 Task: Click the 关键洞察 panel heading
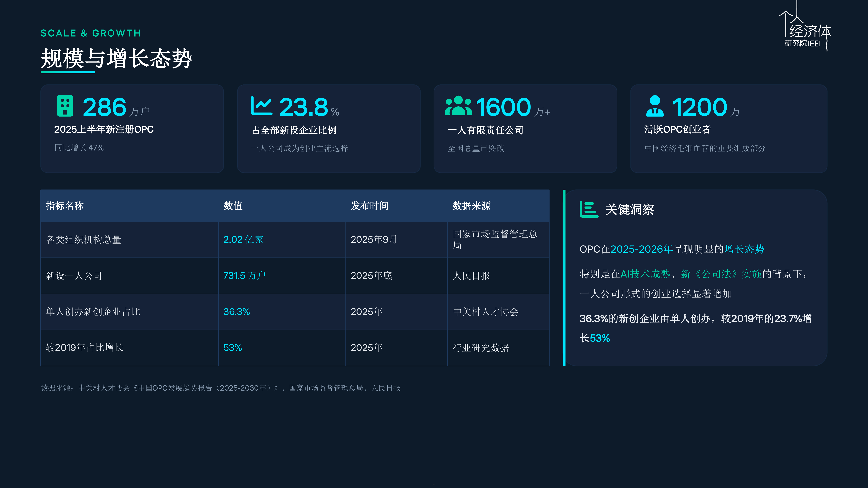629,210
